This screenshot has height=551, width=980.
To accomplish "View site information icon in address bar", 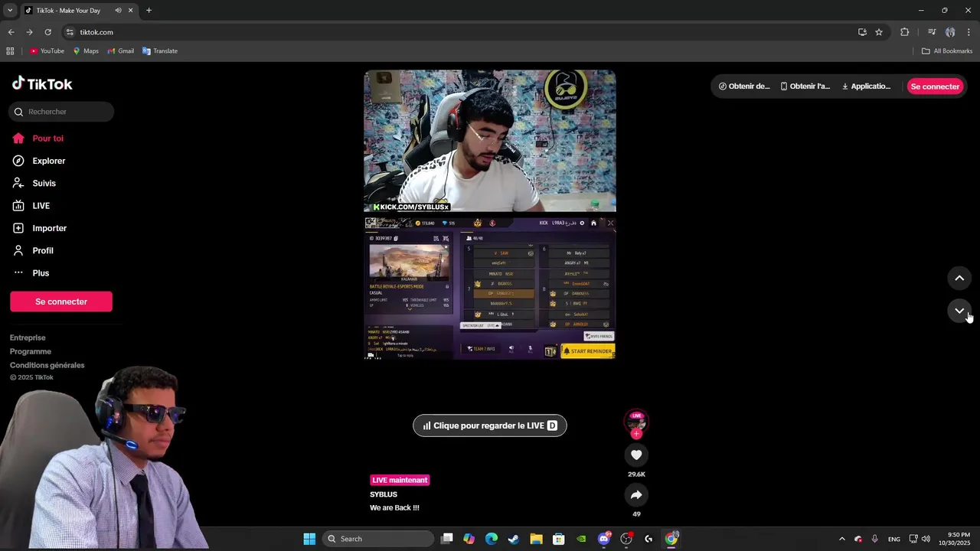I will (x=70, y=32).
